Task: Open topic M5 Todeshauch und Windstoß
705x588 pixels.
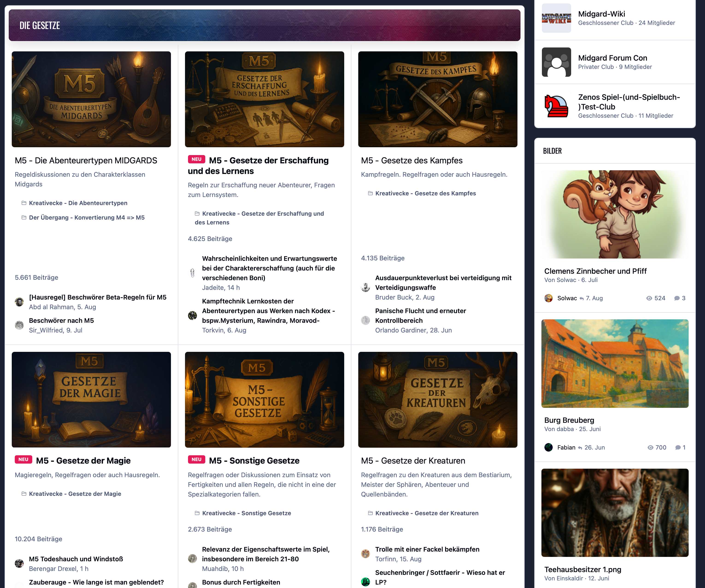Action: (76, 559)
